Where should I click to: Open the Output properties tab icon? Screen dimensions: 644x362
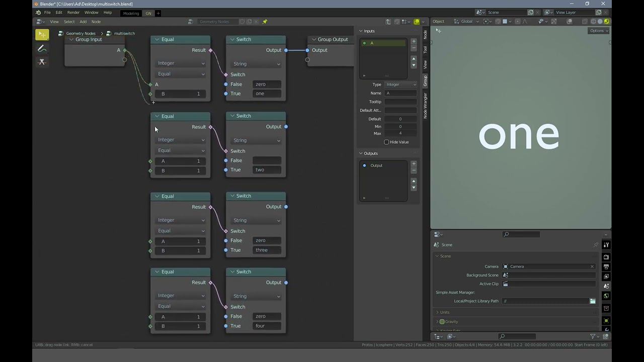pyautogui.click(x=606, y=267)
